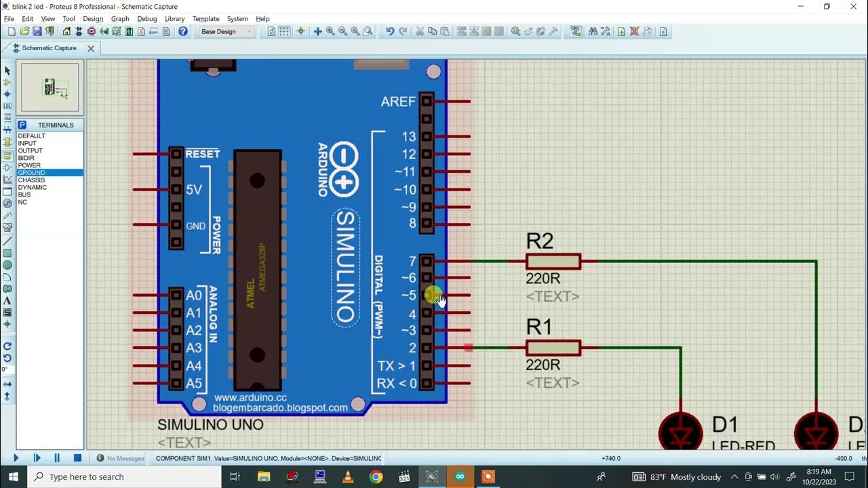Center view with the pan arrows icon

point(317,31)
